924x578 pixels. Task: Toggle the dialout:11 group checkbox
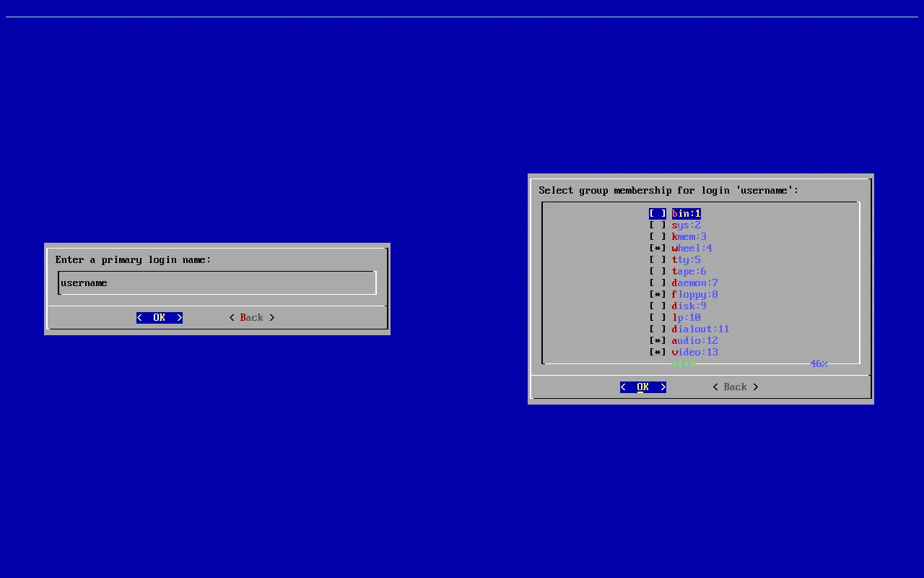pyautogui.click(x=658, y=329)
